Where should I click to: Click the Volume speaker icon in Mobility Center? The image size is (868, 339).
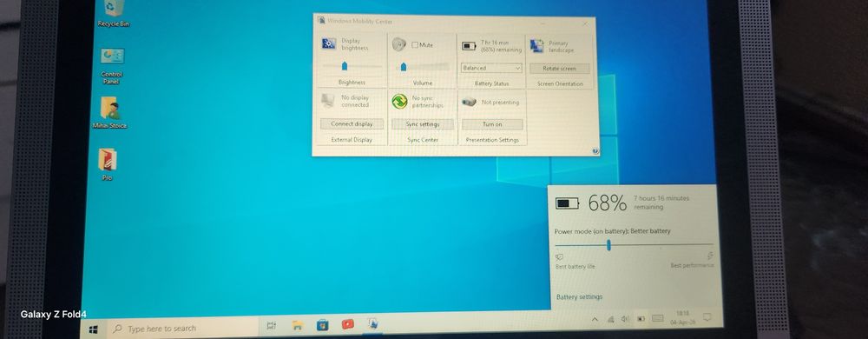[399, 44]
